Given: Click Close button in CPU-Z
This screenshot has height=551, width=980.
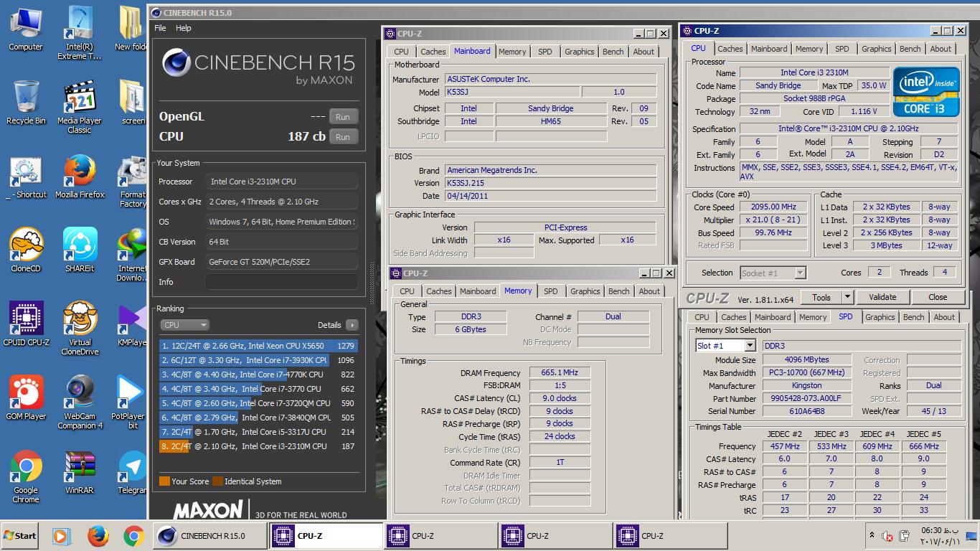Looking at the screenshot, I should [x=938, y=297].
